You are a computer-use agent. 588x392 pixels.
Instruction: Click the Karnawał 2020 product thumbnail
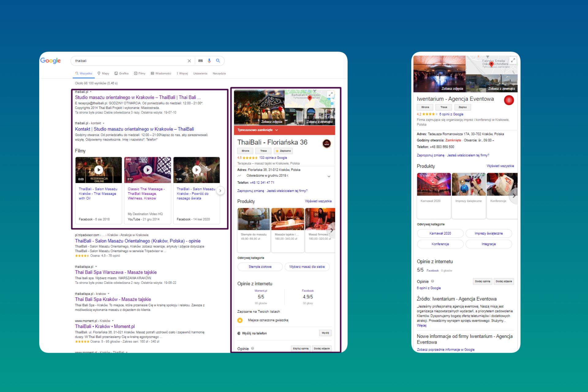coord(434,184)
